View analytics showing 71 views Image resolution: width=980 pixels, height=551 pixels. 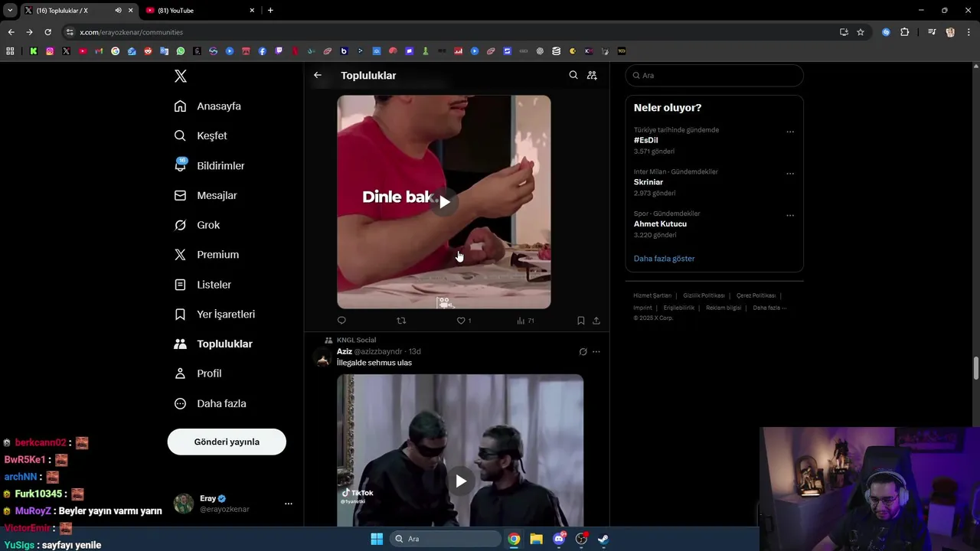click(x=525, y=321)
